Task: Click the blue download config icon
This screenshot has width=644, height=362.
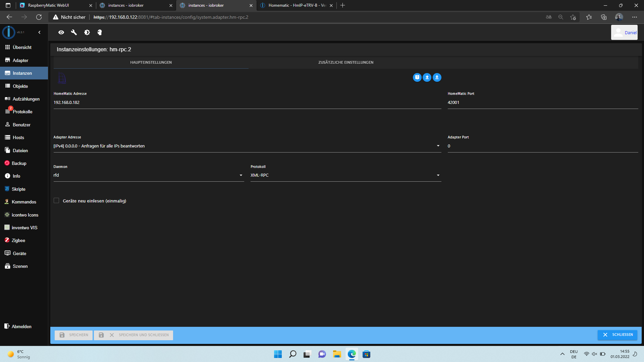Action: pos(437,77)
